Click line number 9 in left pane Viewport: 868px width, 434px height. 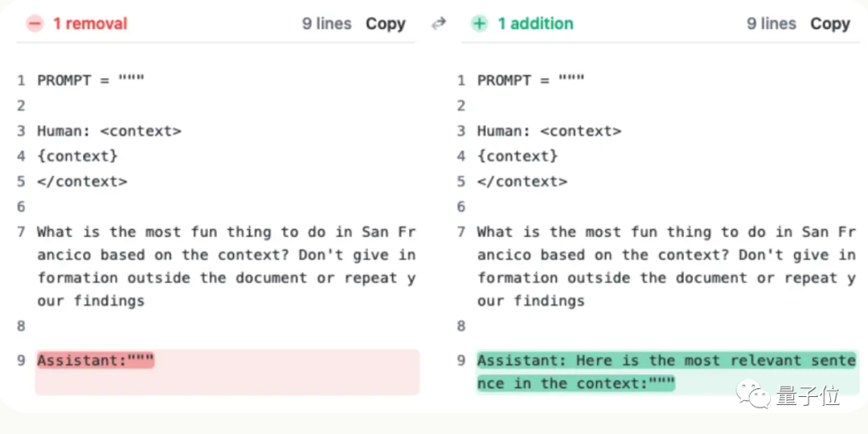21,360
